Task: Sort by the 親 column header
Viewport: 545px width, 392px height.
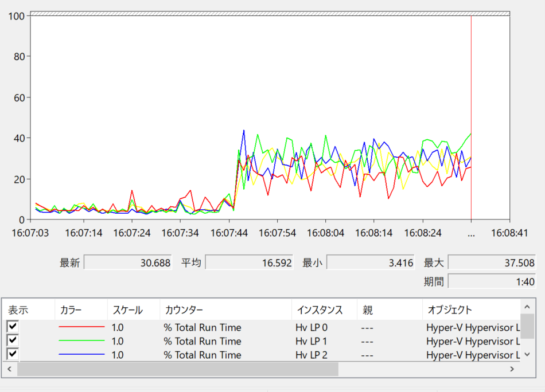Action: [x=390, y=309]
